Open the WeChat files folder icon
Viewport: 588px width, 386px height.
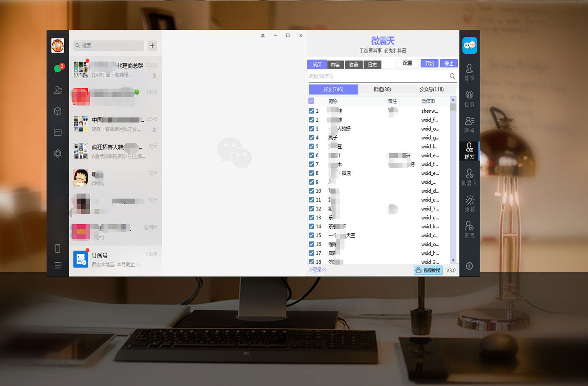58,132
